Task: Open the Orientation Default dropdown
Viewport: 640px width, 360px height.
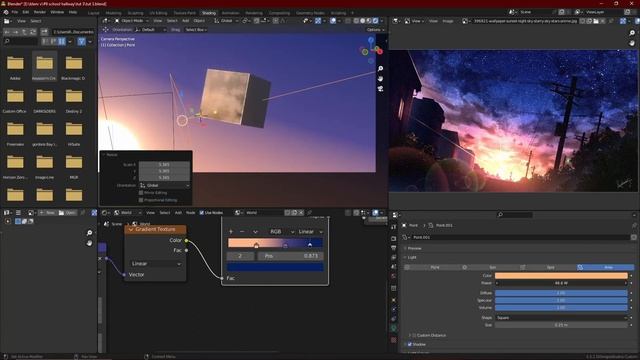Action: 150,30
